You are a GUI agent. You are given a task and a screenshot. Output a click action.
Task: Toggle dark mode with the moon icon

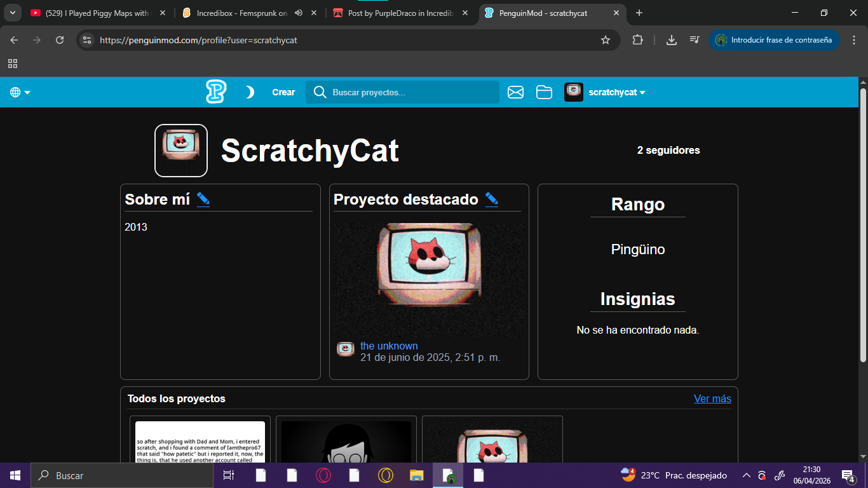point(250,92)
